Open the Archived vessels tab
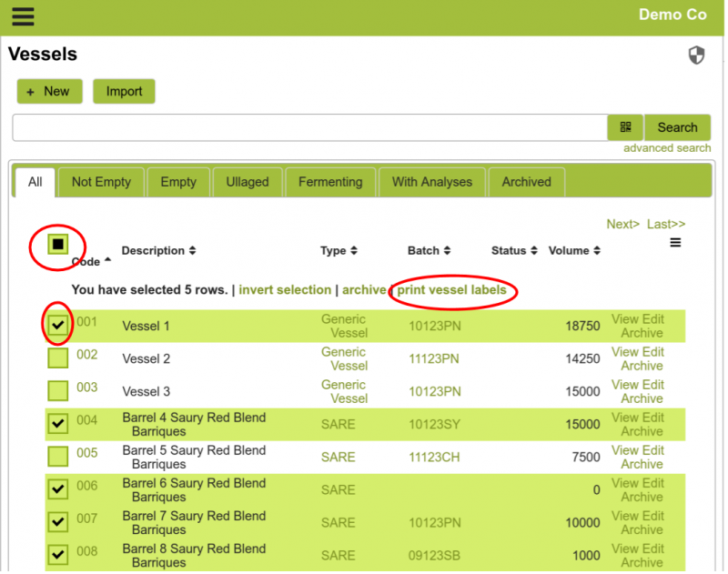The width and height of the screenshot is (728, 574). 526,182
